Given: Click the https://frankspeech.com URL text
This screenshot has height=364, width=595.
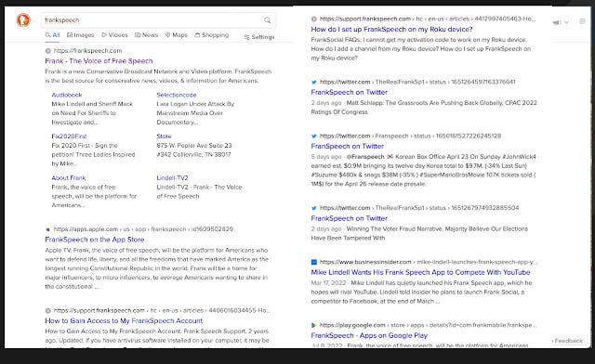Looking at the screenshot, I should 87,51.
